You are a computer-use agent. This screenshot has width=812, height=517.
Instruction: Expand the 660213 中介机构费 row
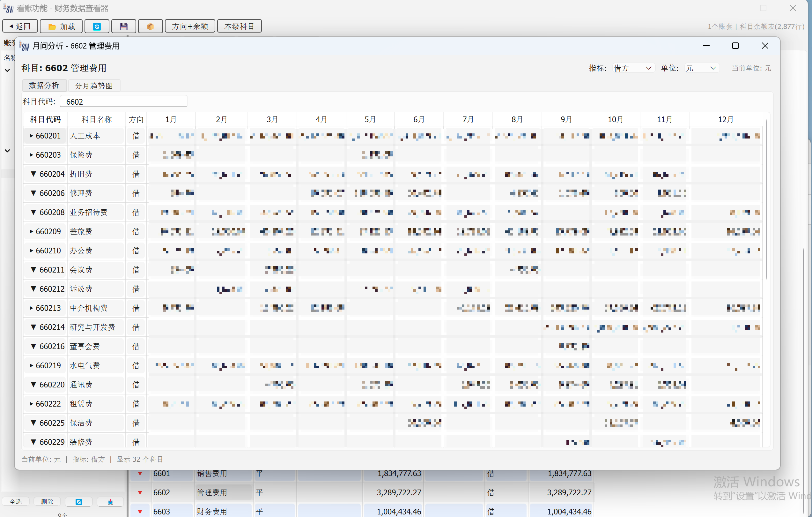coord(31,308)
